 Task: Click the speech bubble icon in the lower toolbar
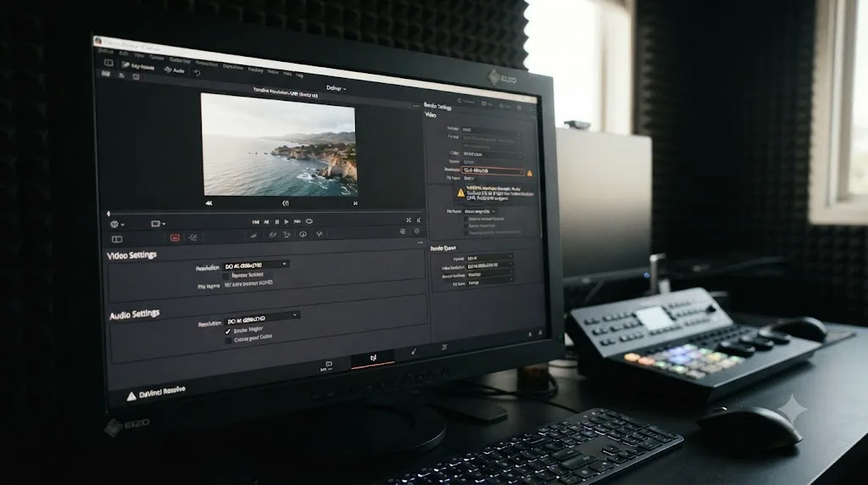(x=303, y=234)
